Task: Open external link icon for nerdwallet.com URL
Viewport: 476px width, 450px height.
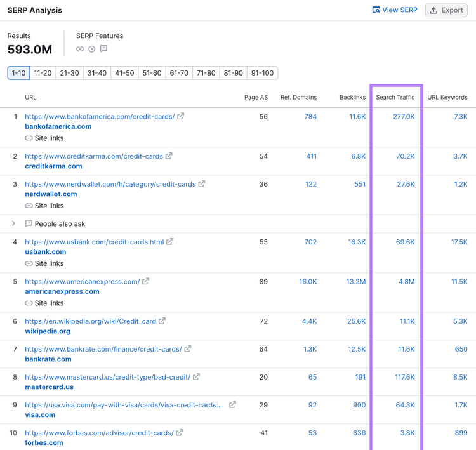Action: click(x=202, y=183)
